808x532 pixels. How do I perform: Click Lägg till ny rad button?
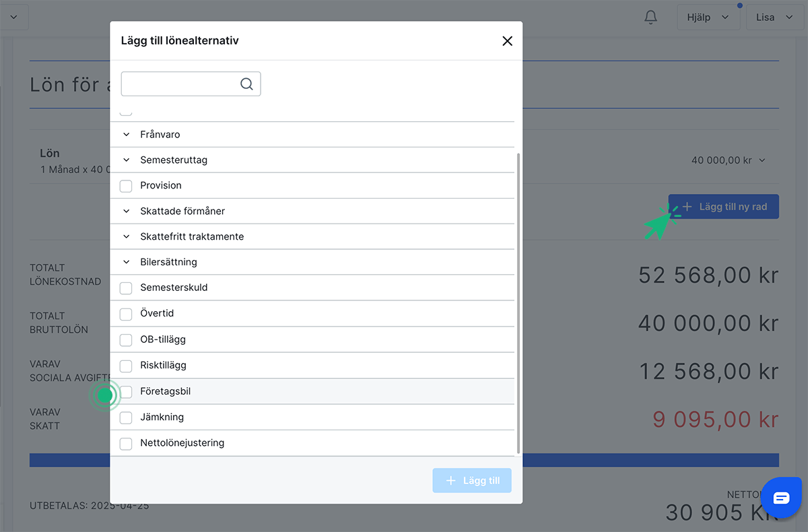pos(724,207)
